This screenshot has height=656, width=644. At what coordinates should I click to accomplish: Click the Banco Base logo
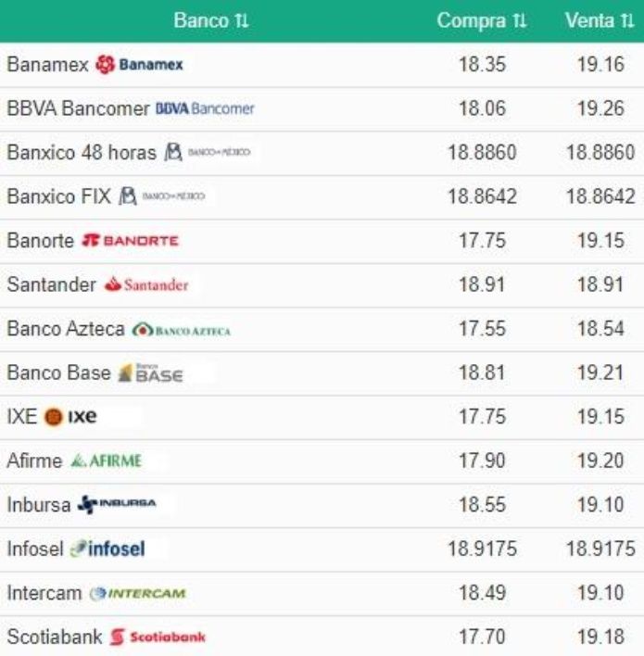tap(150, 373)
